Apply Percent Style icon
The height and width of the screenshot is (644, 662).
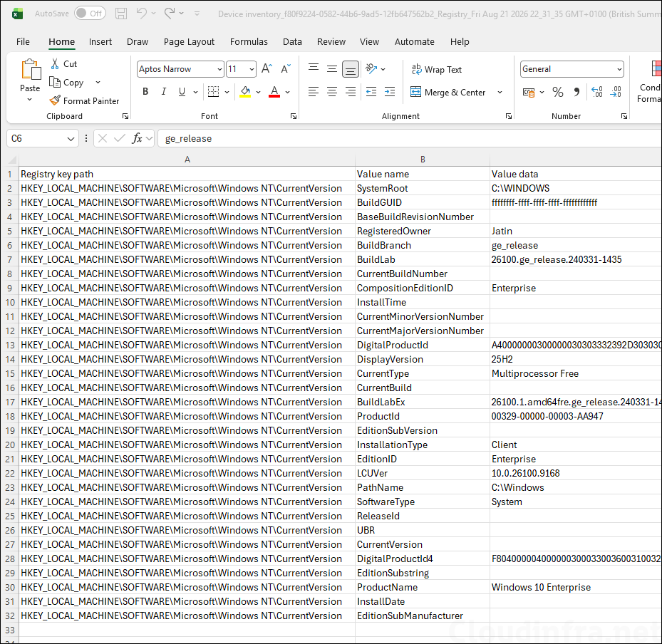coord(558,92)
